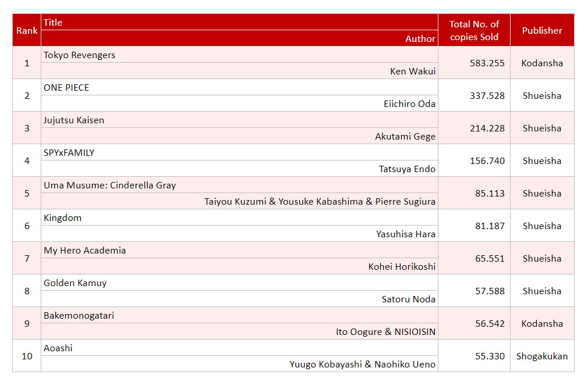The image size is (588, 389).
Task: Click the 55.330 copies value
Action: point(474,356)
